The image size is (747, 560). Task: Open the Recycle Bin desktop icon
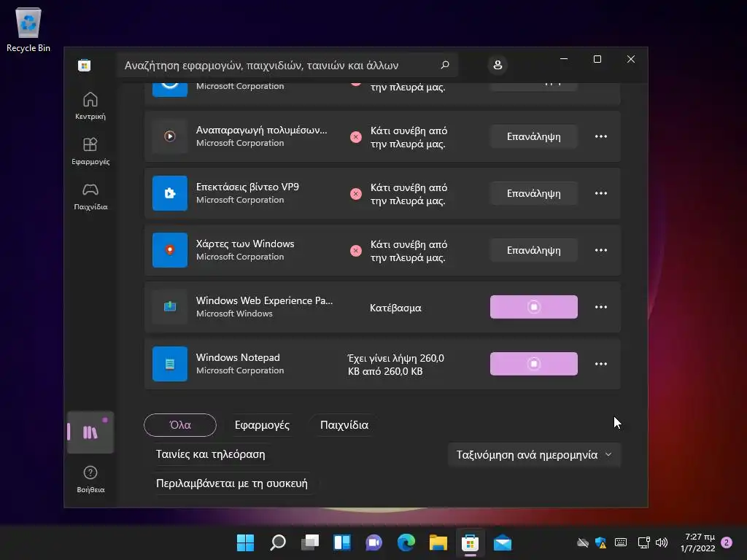28,30
